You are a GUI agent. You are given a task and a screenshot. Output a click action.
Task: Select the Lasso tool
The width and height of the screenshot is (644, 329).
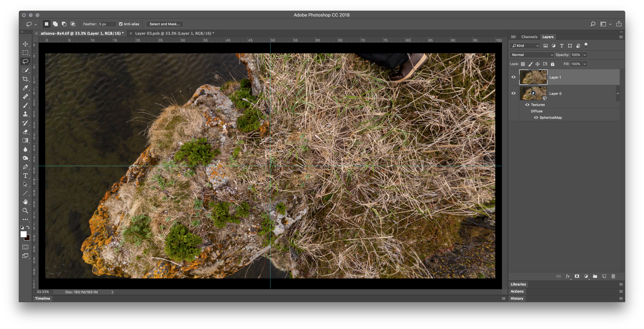click(25, 61)
